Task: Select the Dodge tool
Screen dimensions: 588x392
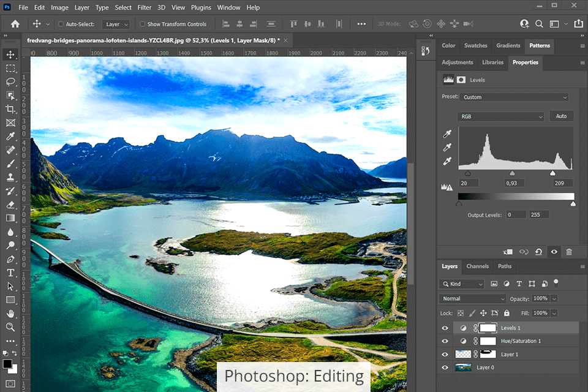Action: pyautogui.click(x=10, y=246)
